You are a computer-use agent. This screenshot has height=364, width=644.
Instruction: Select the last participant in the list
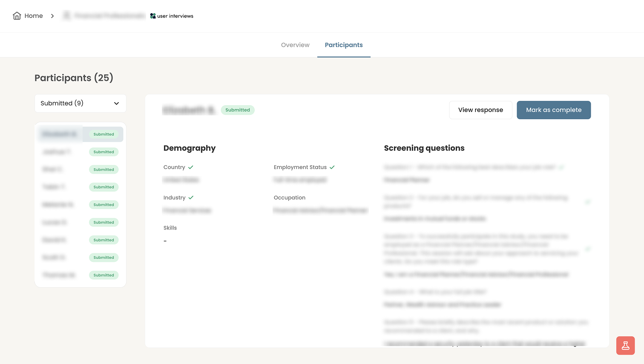80,275
